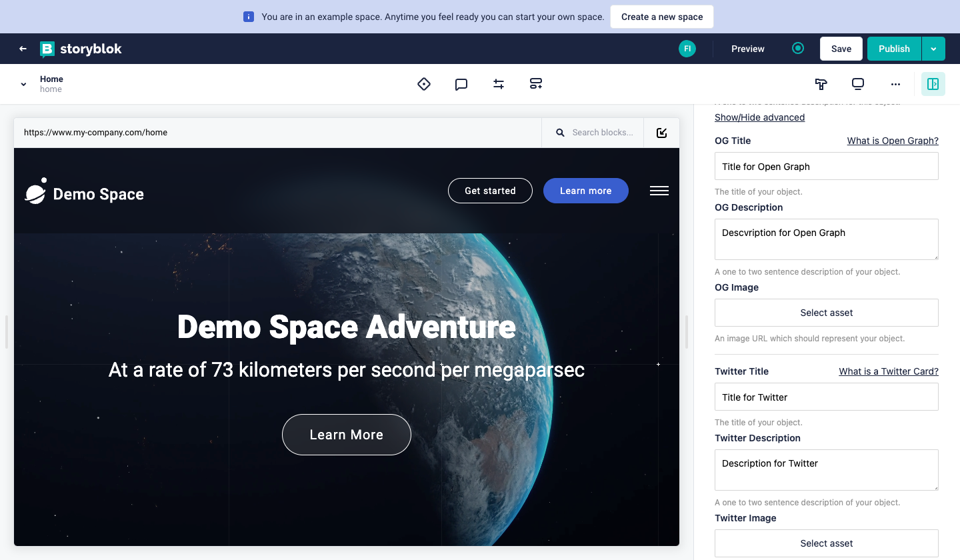The height and width of the screenshot is (560, 960).
Task: Click the info icon in banner
Action: [249, 17]
